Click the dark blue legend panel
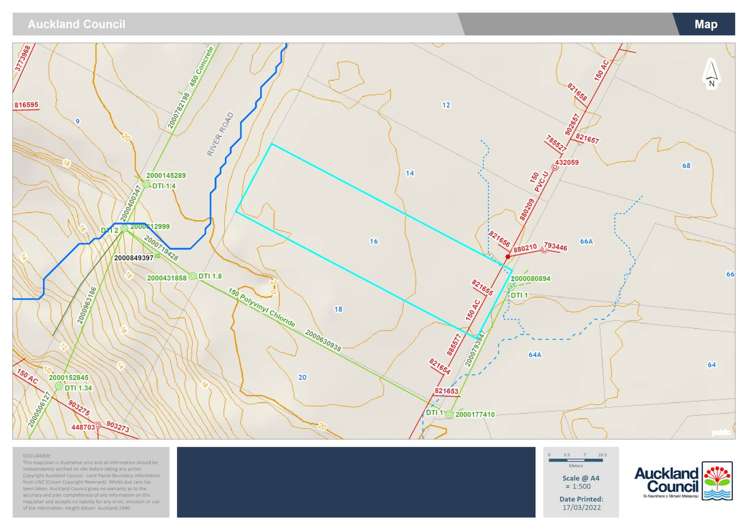The width and height of the screenshot is (750, 530). pyautogui.click(x=357, y=482)
